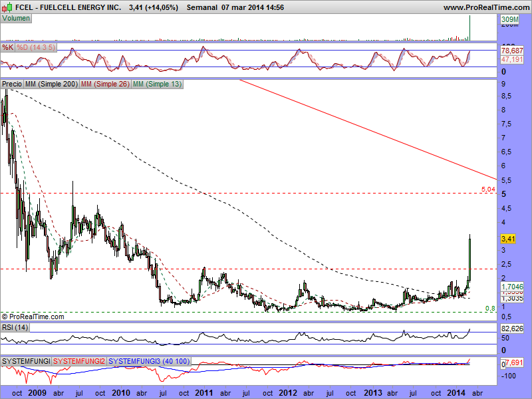The height and width of the screenshot is (399, 532).
Task: Click the 2014 year label on the time axis
Action: tap(456, 393)
